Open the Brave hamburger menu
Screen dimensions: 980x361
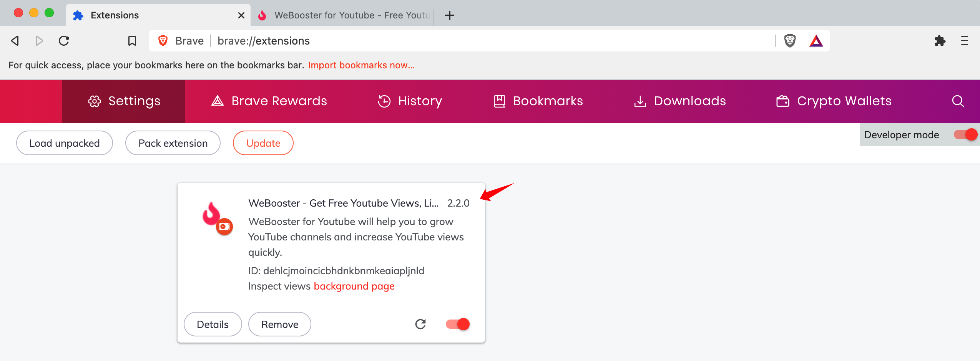[964, 41]
